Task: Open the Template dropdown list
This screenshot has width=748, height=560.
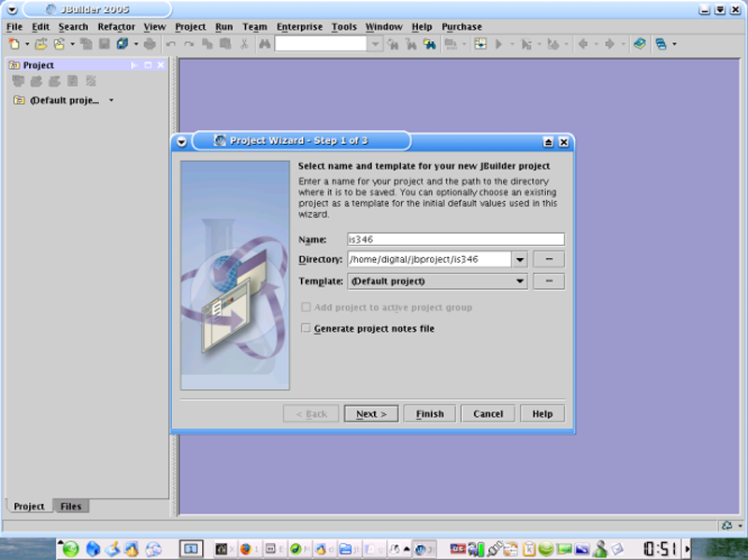Action: point(520,281)
